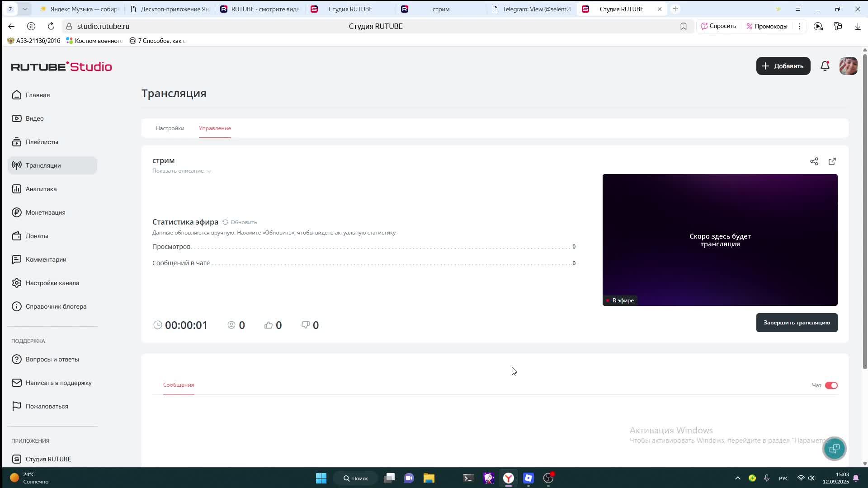
Task: Click the share icon for the stream
Action: pyautogui.click(x=814, y=161)
